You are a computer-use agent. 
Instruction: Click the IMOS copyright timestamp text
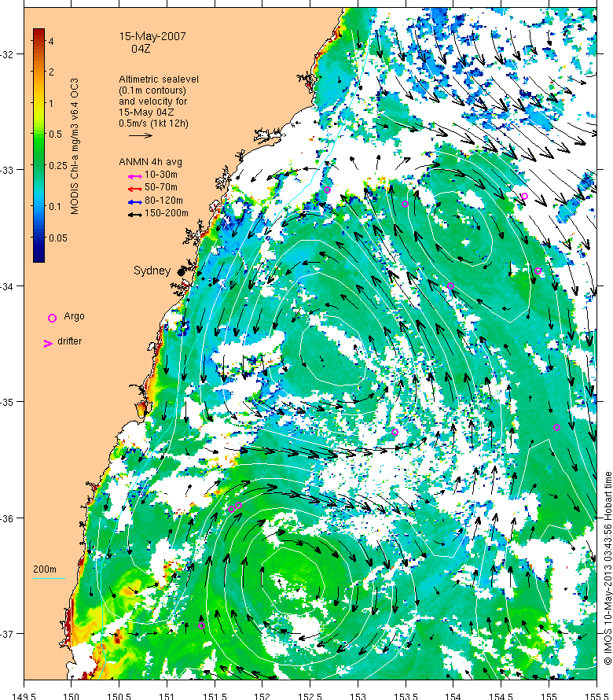[x=607, y=568]
